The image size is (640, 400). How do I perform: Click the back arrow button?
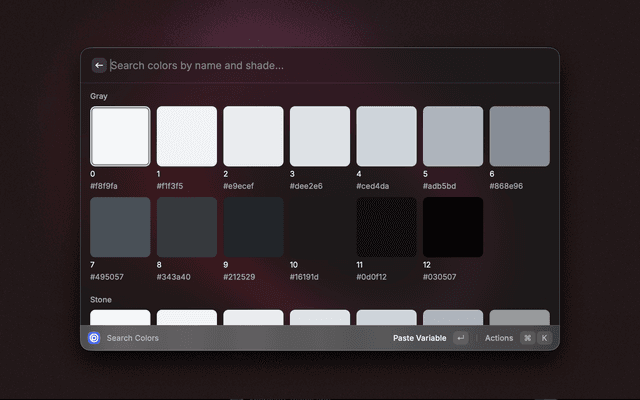click(x=99, y=65)
